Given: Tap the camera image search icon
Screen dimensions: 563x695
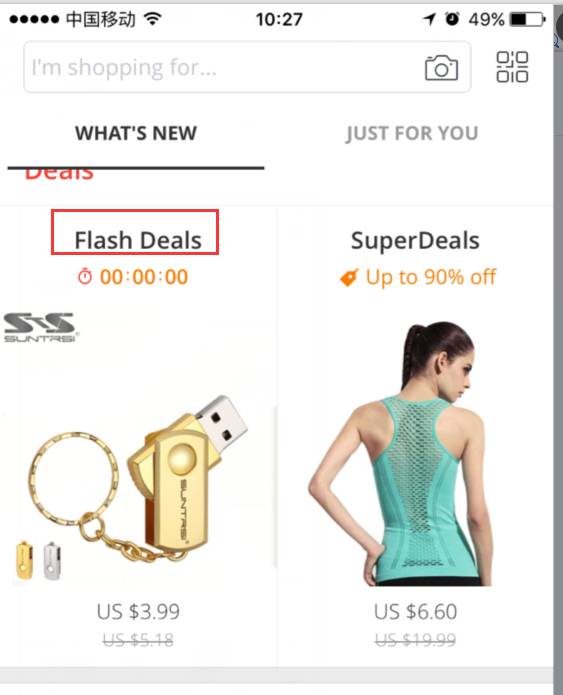Looking at the screenshot, I should (x=441, y=68).
